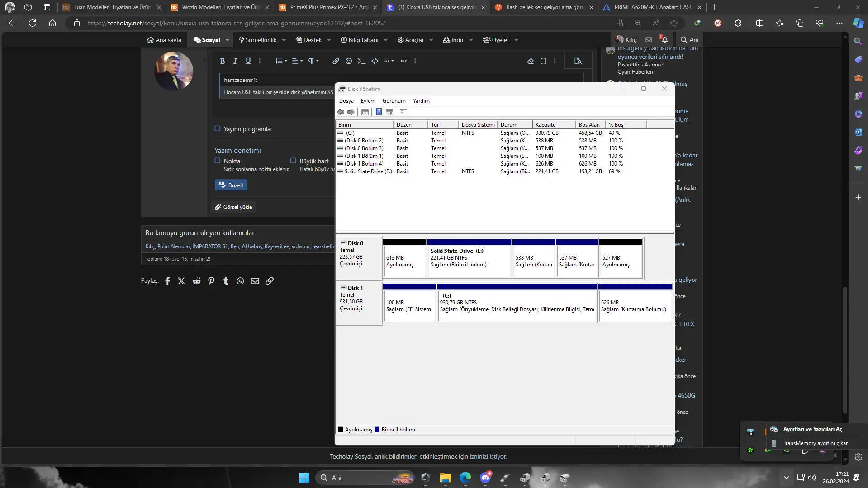The image size is (868, 488).
Task: Open the emoji smiley picker
Action: click(x=349, y=61)
